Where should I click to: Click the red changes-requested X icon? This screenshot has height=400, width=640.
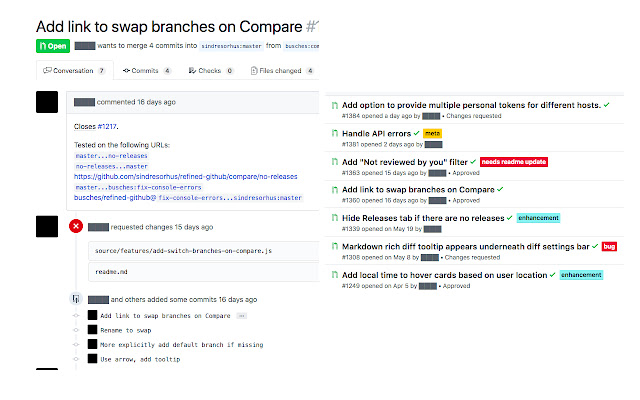point(76,227)
